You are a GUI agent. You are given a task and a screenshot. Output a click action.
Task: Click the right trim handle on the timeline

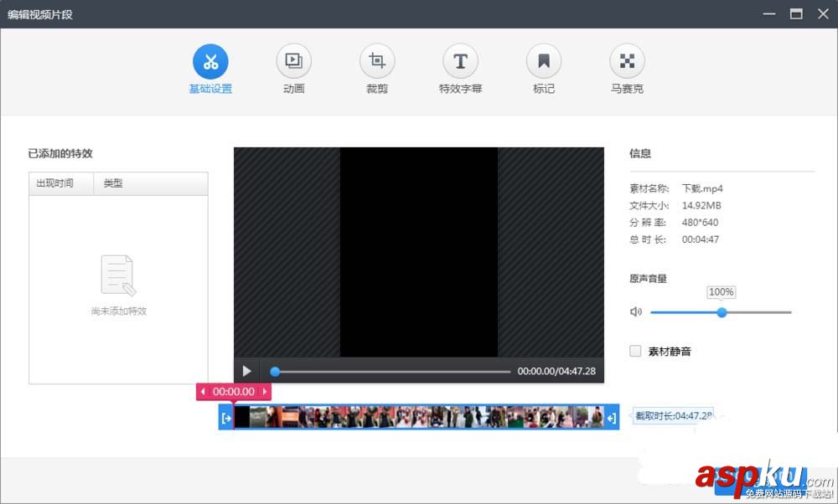tap(613, 416)
